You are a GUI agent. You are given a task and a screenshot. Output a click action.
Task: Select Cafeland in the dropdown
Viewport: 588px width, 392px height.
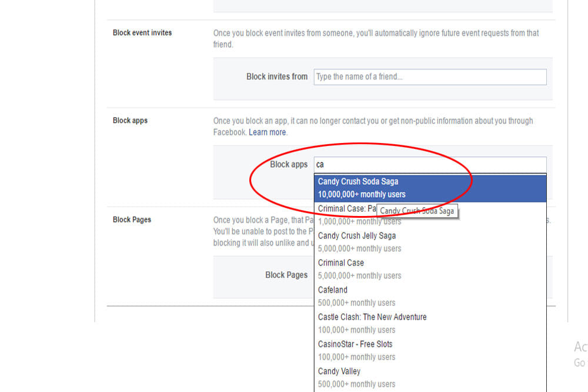pyautogui.click(x=430, y=296)
